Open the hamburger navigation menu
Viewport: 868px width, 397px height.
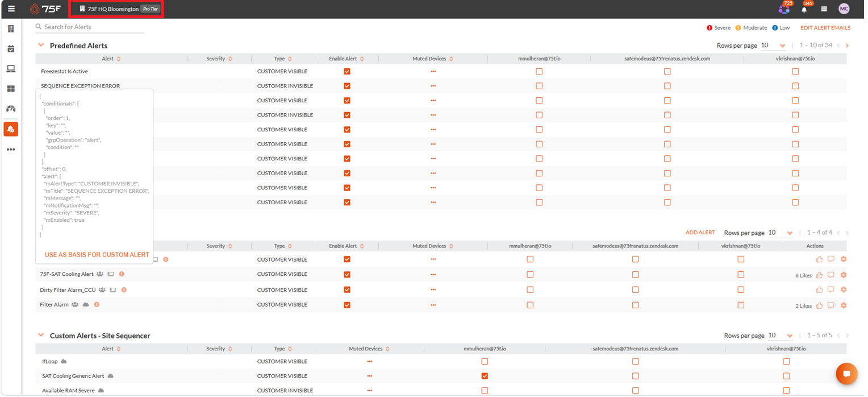point(11,9)
